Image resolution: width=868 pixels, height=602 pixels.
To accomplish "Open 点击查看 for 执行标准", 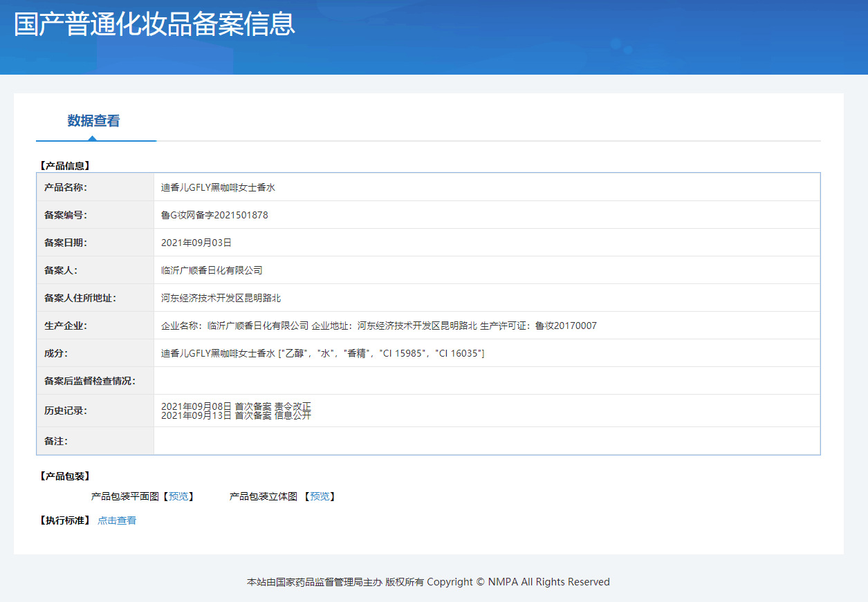I will pos(117,520).
